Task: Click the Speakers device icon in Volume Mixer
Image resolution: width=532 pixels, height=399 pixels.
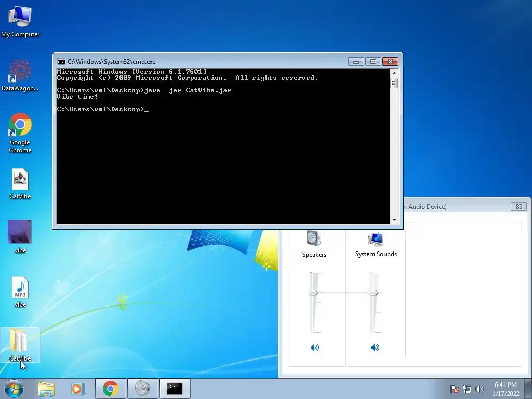Action: [314, 238]
